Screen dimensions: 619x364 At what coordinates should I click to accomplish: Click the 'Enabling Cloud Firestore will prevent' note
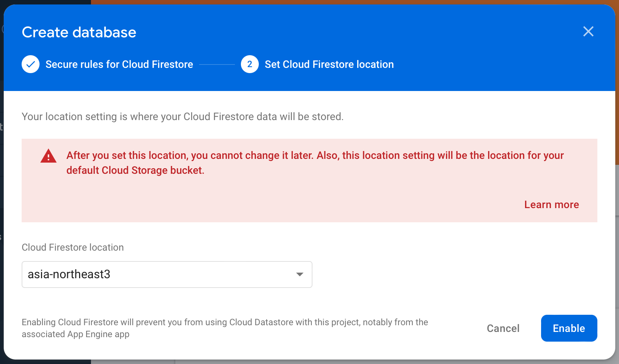point(225,328)
